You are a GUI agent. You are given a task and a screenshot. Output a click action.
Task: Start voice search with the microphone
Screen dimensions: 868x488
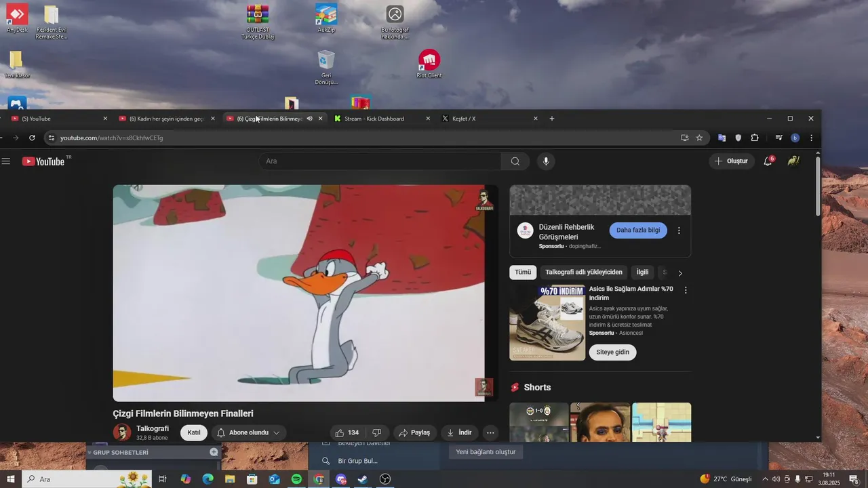pos(546,161)
